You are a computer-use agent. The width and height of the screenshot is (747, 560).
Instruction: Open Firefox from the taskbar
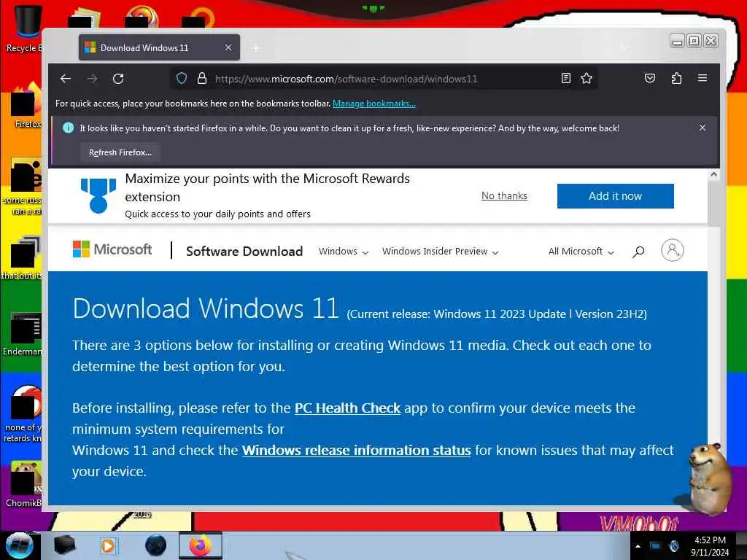(x=201, y=545)
